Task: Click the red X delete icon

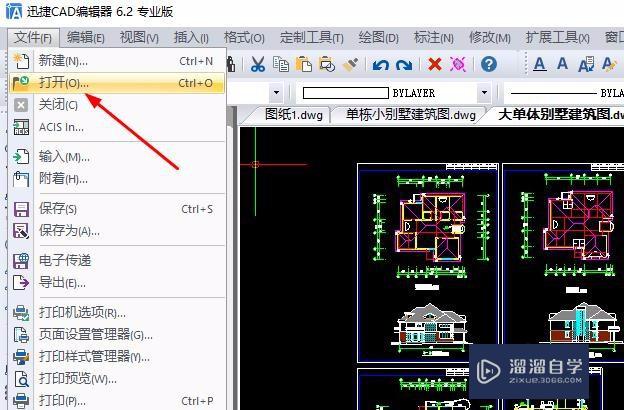Action: coord(435,64)
